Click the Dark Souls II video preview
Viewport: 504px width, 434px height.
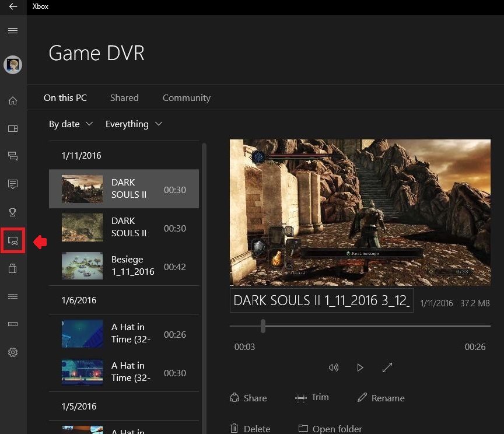(x=360, y=212)
